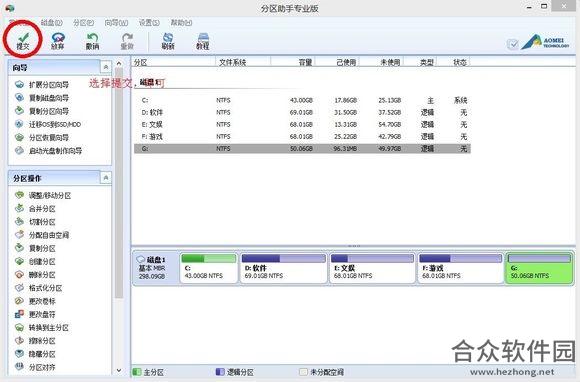Click the 容量 column header

click(293, 62)
